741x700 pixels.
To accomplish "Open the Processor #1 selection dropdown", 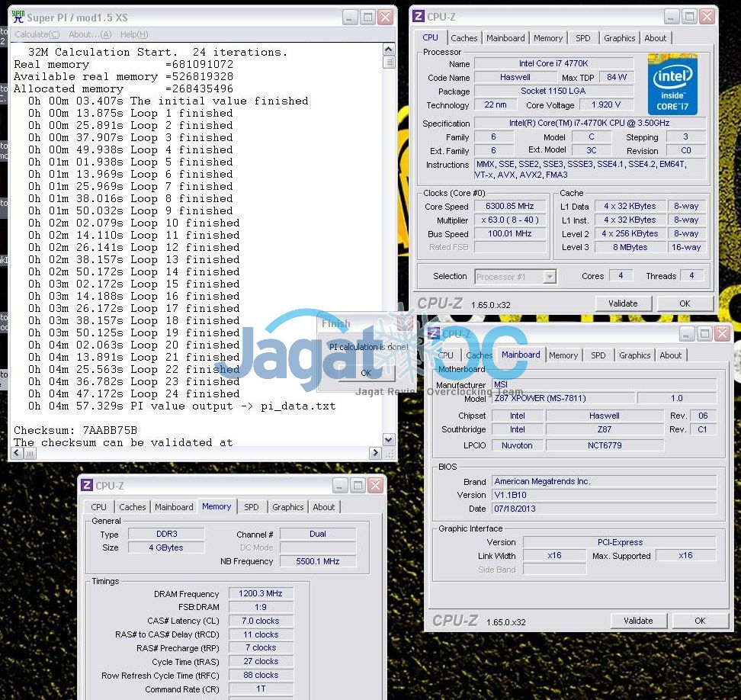I will click(x=550, y=277).
